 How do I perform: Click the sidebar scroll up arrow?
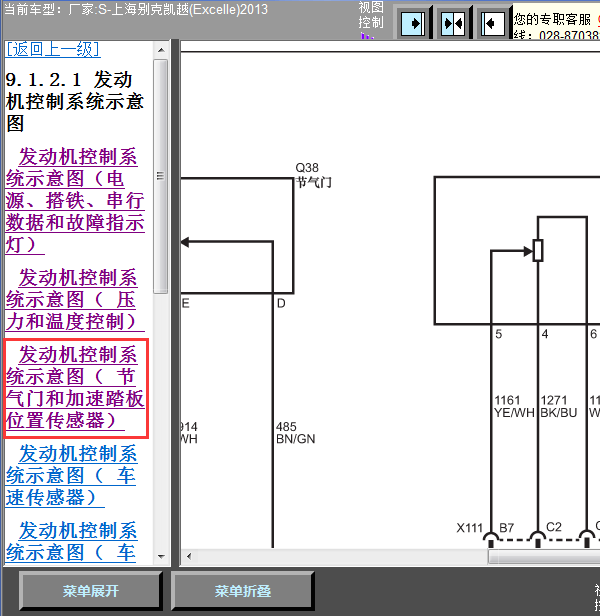(161, 50)
